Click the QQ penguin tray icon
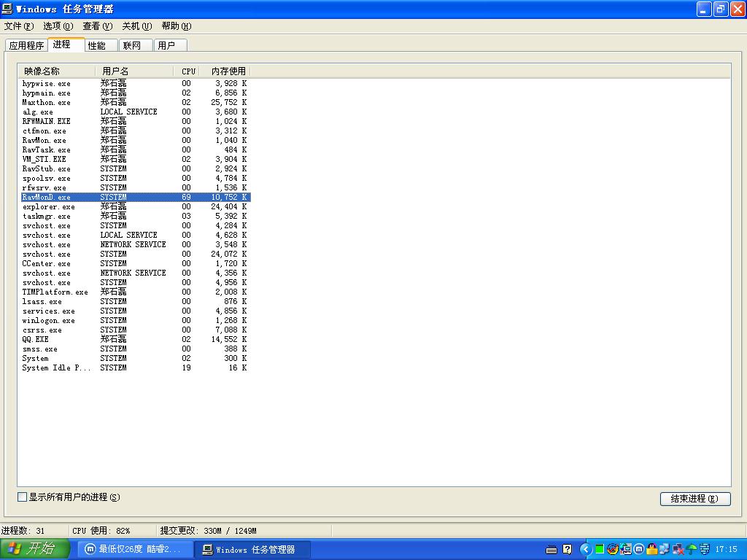Viewport: 747px width, 560px height. (652, 549)
